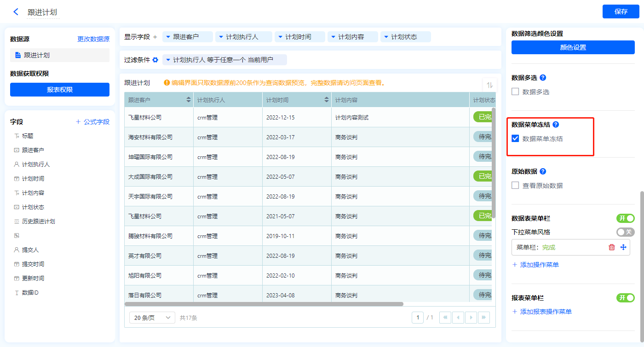Click the 保存 button

(621, 11)
